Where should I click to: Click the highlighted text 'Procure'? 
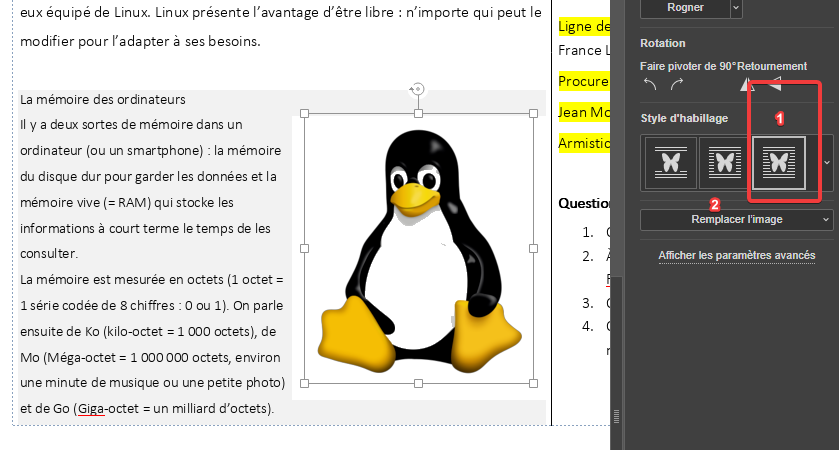[584, 81]
